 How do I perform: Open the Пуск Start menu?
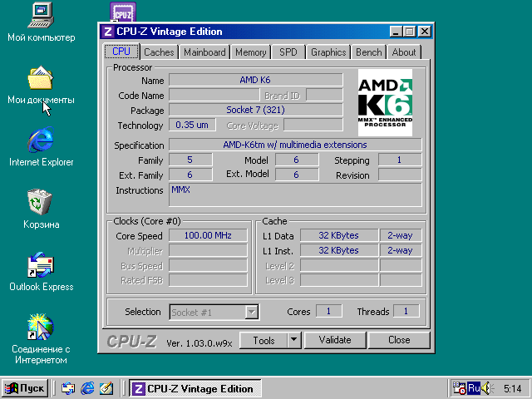(x=24, y=388)
